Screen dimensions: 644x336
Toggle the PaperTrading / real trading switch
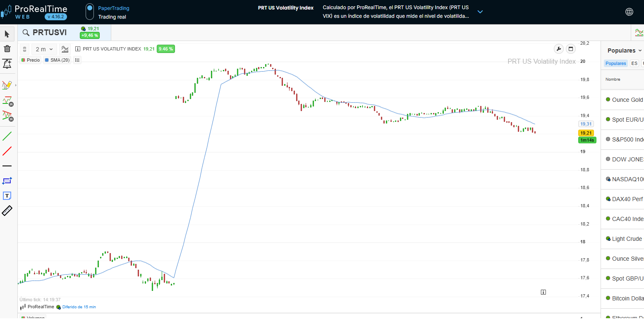[x=90, y=12]
